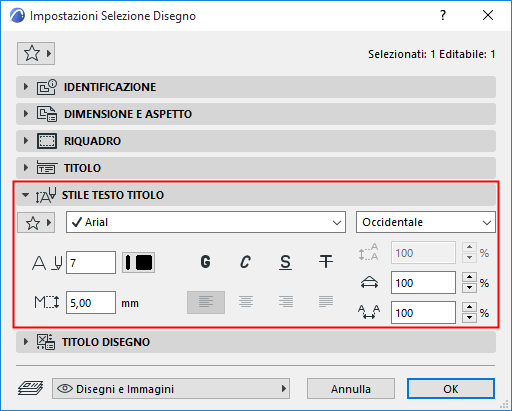Open the text style favorites star button
Image resolution: width=512 pixels, height=411 pixels.
click(36, 222)
